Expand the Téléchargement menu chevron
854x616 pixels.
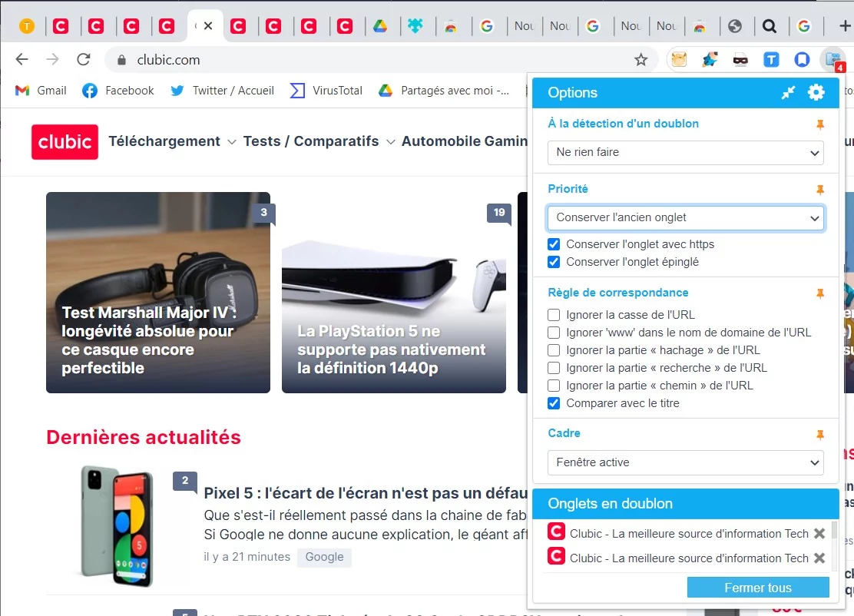(231, 142)
